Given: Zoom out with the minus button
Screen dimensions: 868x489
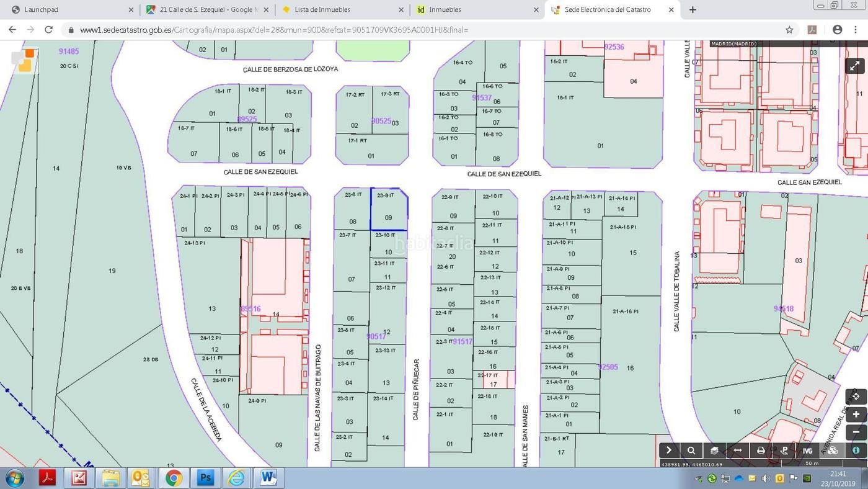Looking at the screenshot, I should click(x=856, y=432).
